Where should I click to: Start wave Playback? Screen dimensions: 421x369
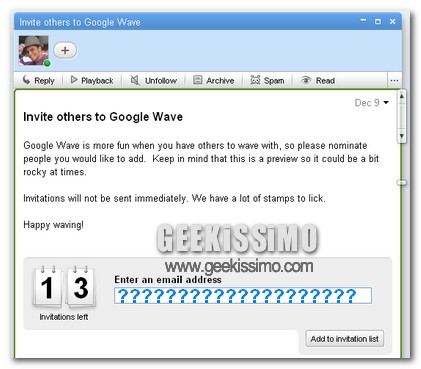click(92, 80)
